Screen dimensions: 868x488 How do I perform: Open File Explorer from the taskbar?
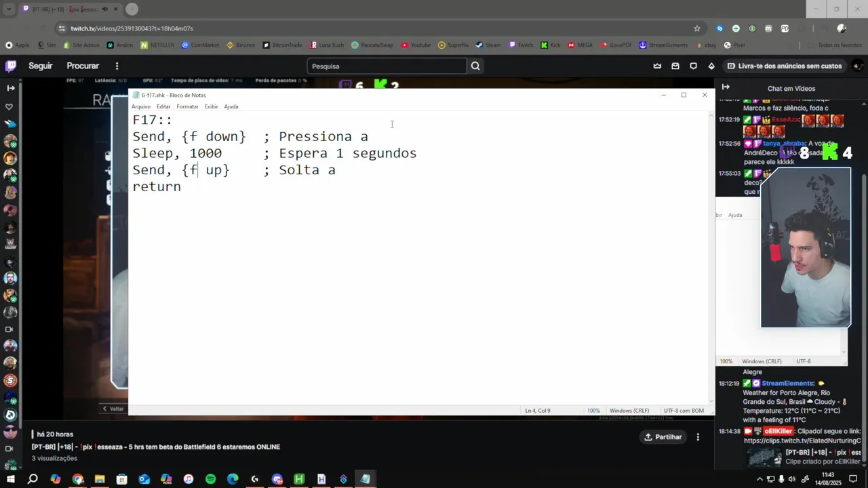100,479
